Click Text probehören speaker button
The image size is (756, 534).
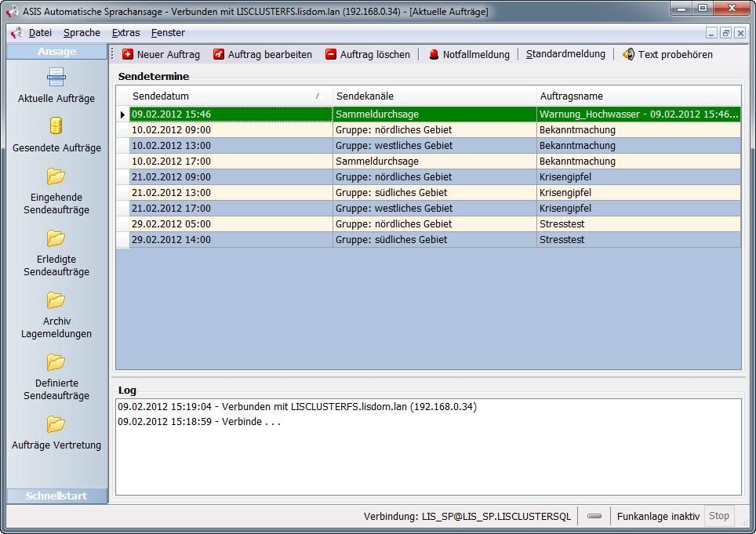pos(667,54)
